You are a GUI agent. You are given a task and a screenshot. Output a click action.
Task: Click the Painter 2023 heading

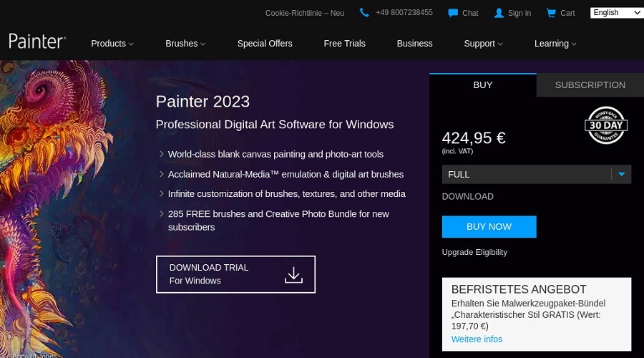pos(203,102)
